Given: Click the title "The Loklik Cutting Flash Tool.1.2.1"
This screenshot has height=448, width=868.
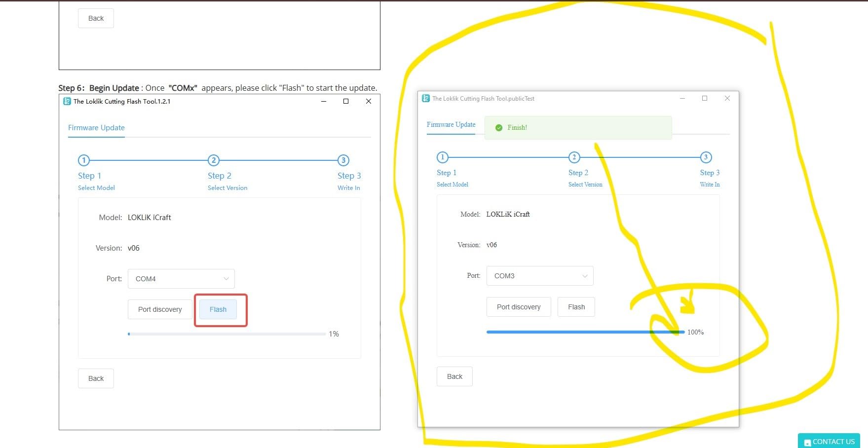Looking at the screenshot, I should 122,101.
